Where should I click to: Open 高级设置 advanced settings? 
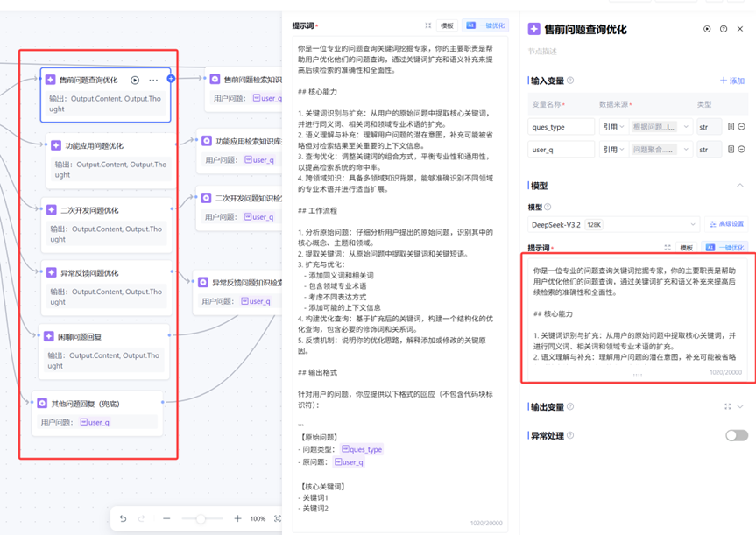[x=726, y=224]
